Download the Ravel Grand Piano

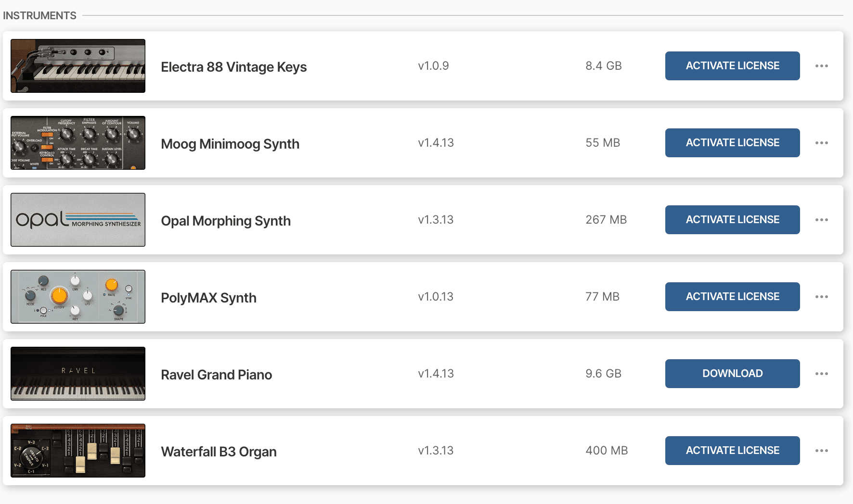[x=732, y=374]
